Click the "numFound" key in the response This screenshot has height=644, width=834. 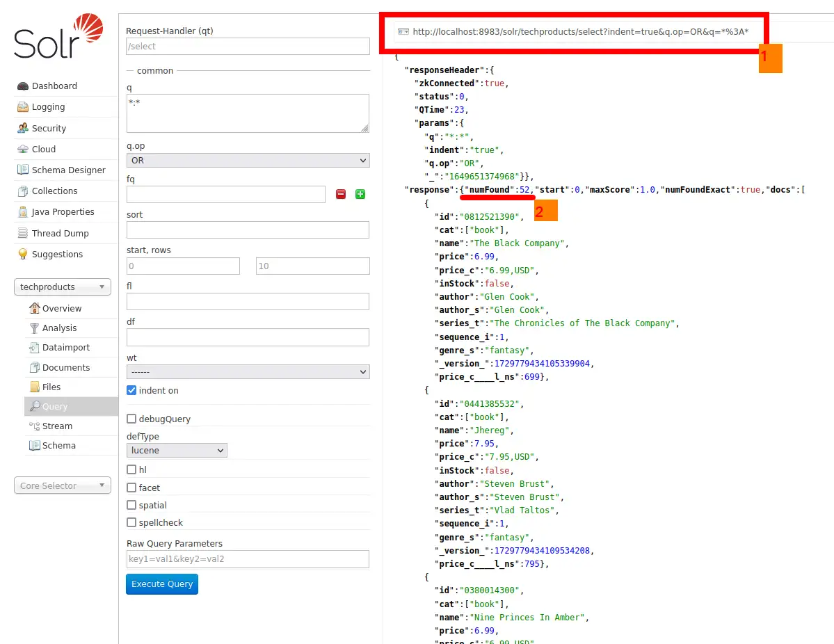(489, 190)
